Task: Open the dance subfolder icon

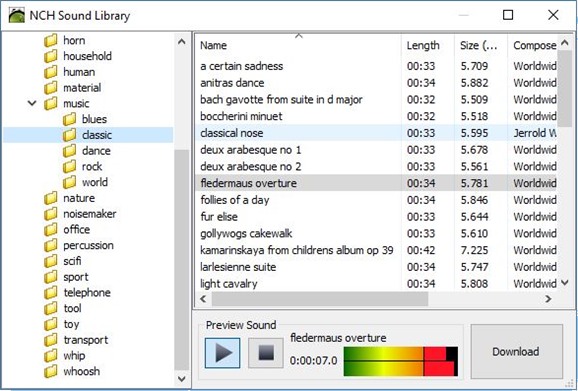Action: click(x=69, y=151)
